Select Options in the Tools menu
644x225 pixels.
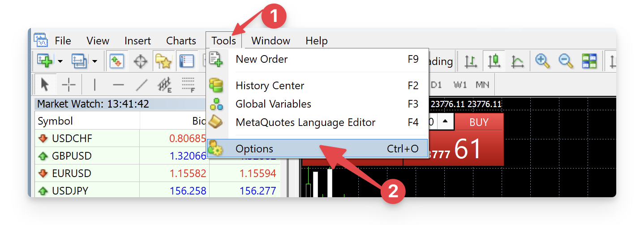254,149
